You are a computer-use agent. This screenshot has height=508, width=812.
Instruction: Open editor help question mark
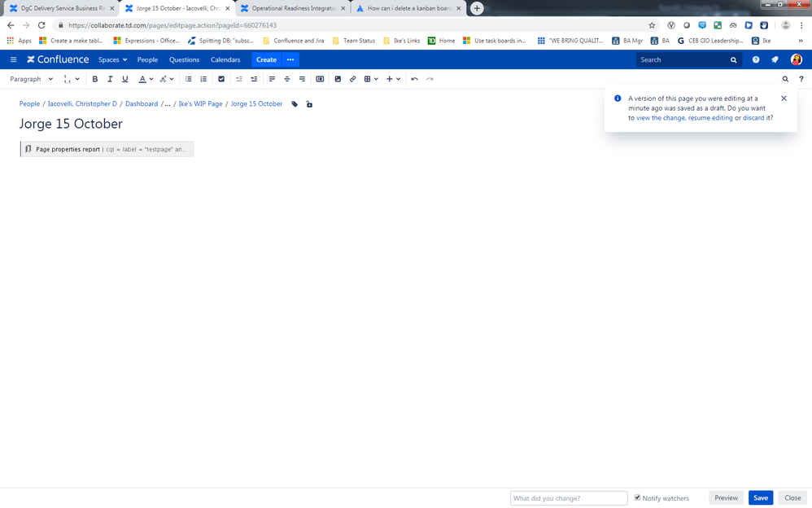point(801,79)
